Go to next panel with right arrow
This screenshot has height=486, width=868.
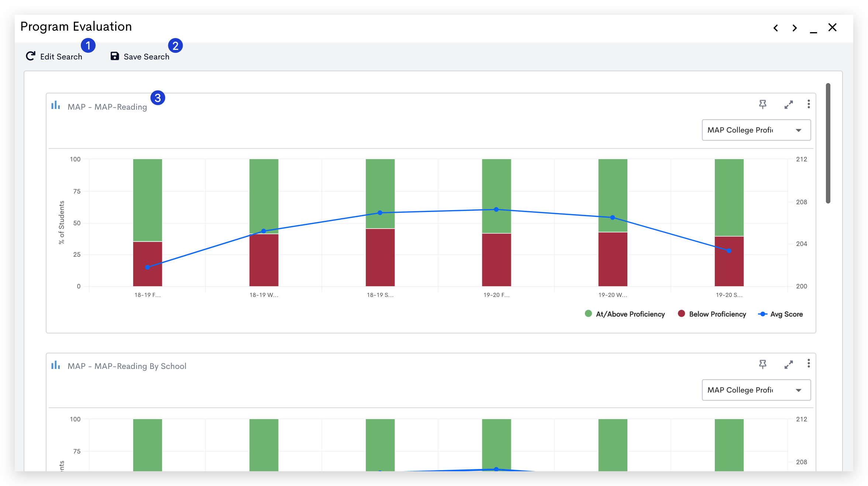(795, 28)
